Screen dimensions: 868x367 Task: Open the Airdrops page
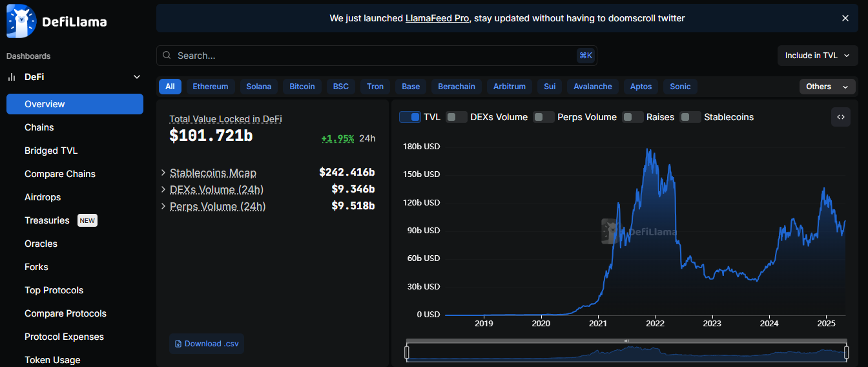43,197
